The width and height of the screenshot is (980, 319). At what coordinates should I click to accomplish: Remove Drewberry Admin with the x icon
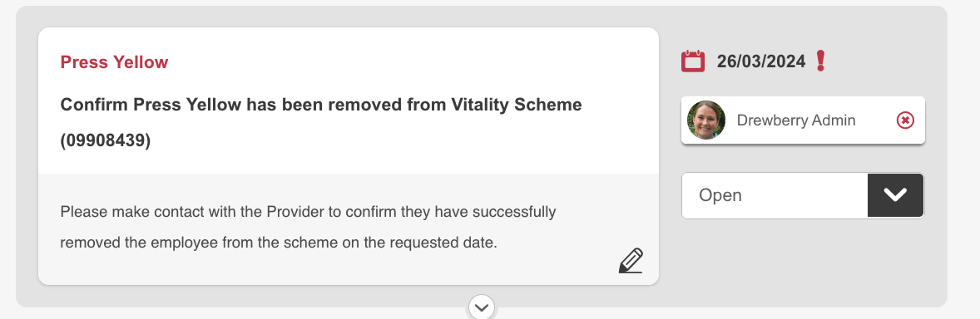click(x=905, y=120)
